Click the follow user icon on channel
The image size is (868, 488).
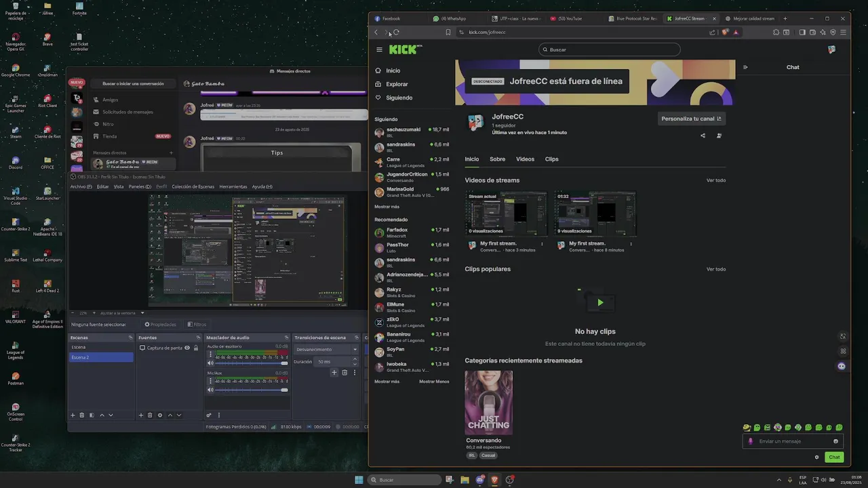coord(719,136)
